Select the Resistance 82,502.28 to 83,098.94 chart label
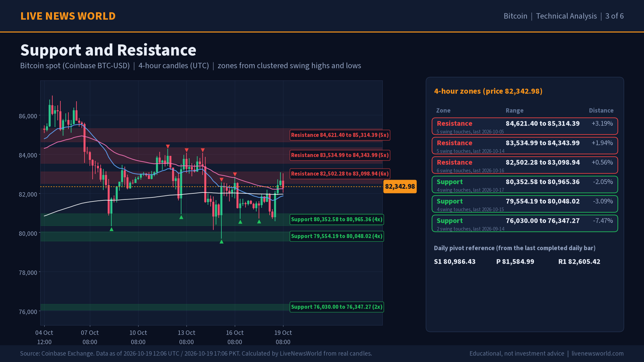Viewport: 644px width, 362px height. click(x=340, y=174)
